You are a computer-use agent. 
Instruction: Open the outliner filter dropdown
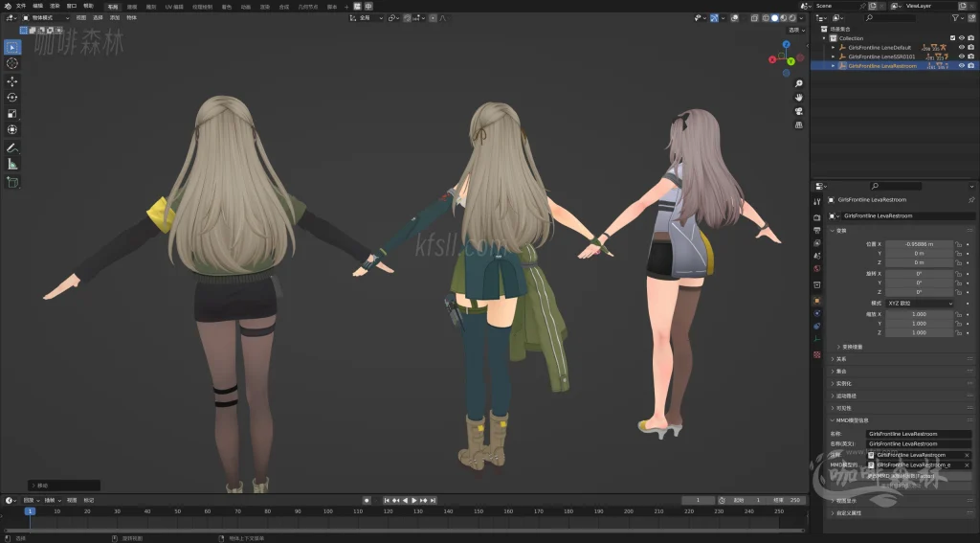coord(958,18)
